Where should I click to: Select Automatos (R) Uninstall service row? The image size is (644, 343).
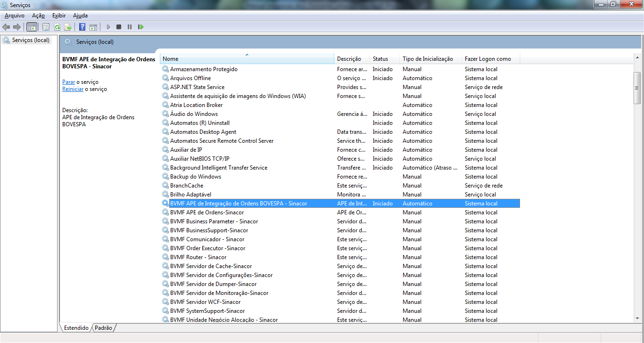pos(340,123)
